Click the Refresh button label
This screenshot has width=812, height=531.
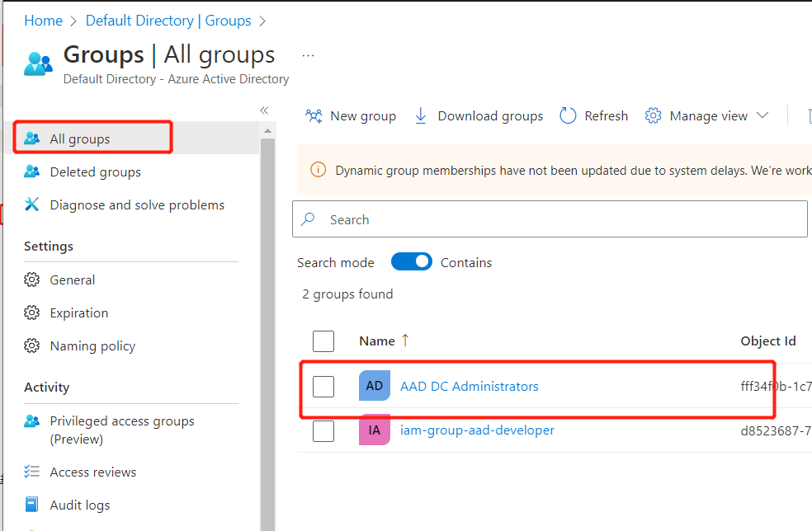pos(606,115)
